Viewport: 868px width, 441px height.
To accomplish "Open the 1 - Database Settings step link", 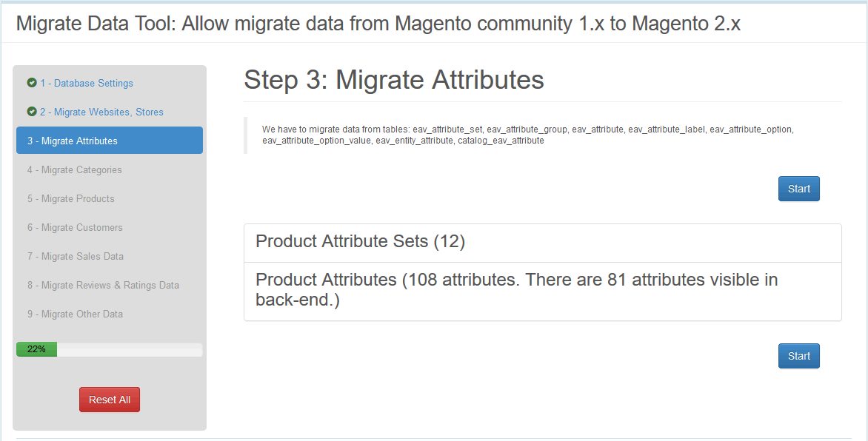I will tap(87, 83).
